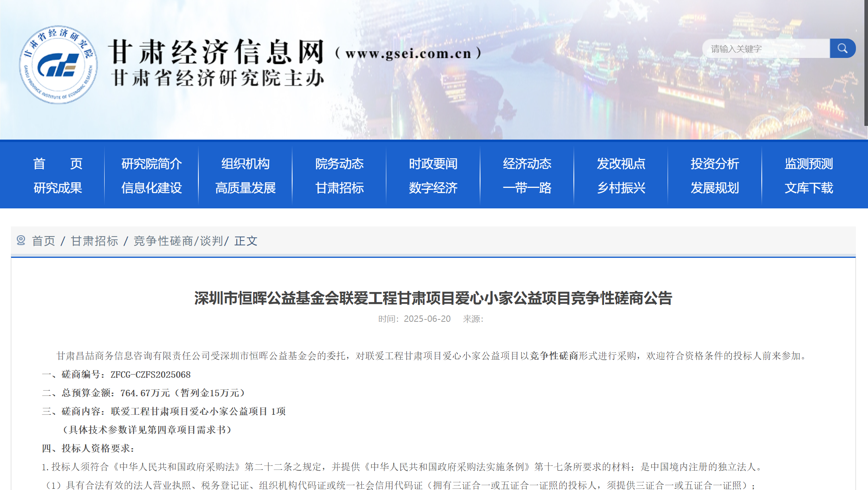Click 首页 breadcrumb link
Viewport: 868px width, 490px height.
click(x=43, y=241)
